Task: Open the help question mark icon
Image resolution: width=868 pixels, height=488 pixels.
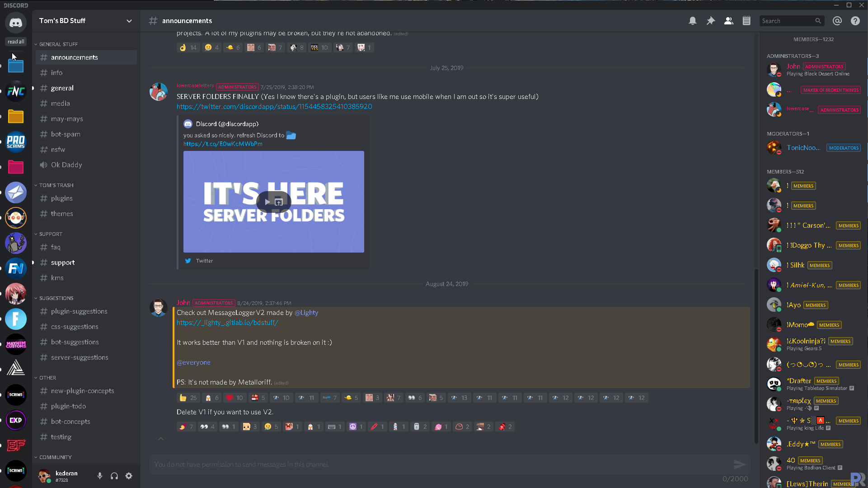Action: pos(855,21)
